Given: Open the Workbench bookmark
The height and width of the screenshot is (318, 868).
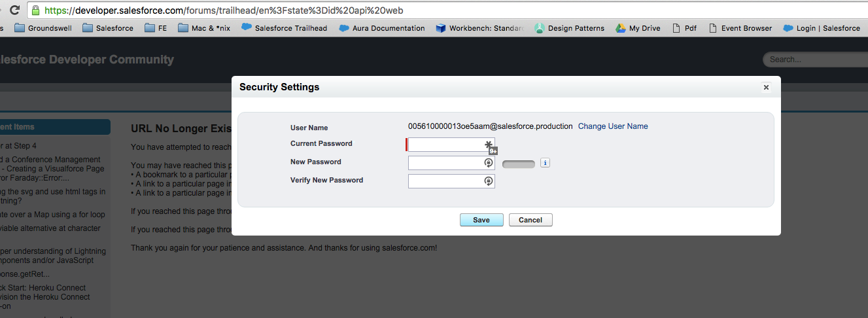Looking at the screenshot, I should (x=479, y=28).
